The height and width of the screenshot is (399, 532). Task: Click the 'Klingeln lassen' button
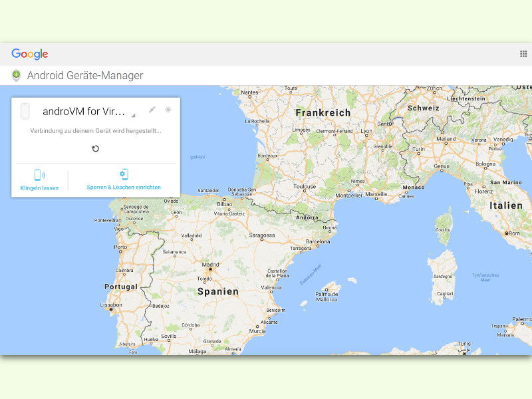tap(39, 188)
